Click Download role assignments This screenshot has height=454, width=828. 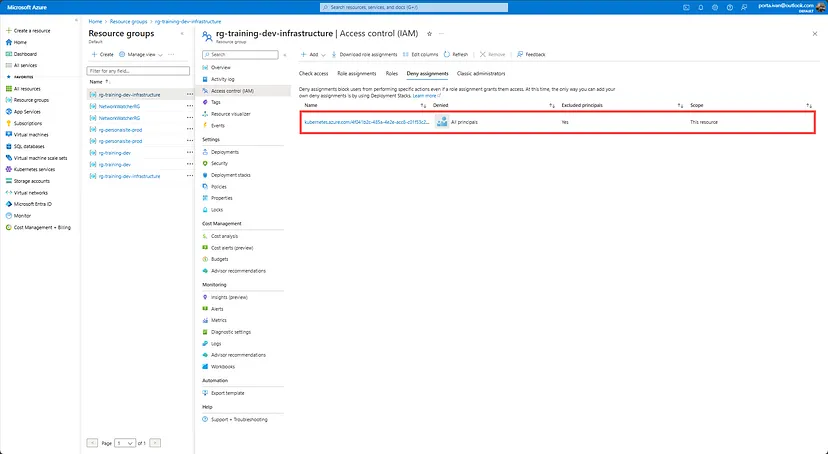[x=364, y=54]
